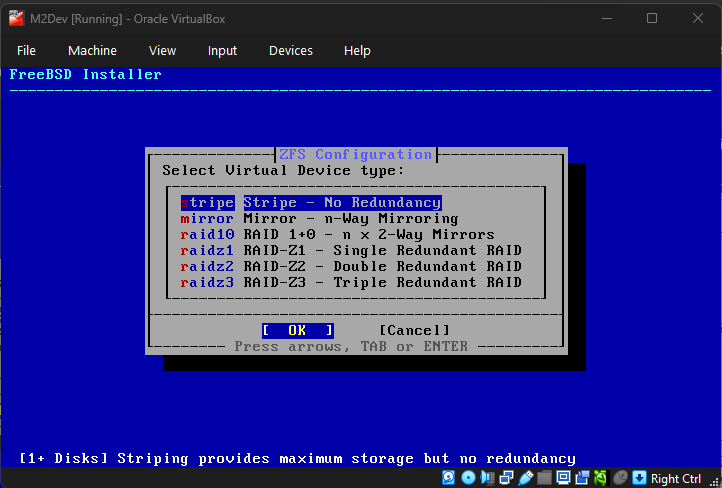This screenshot has width=722, height=488.
Task: Open the optical drive status icon
Action: (468, 478)
